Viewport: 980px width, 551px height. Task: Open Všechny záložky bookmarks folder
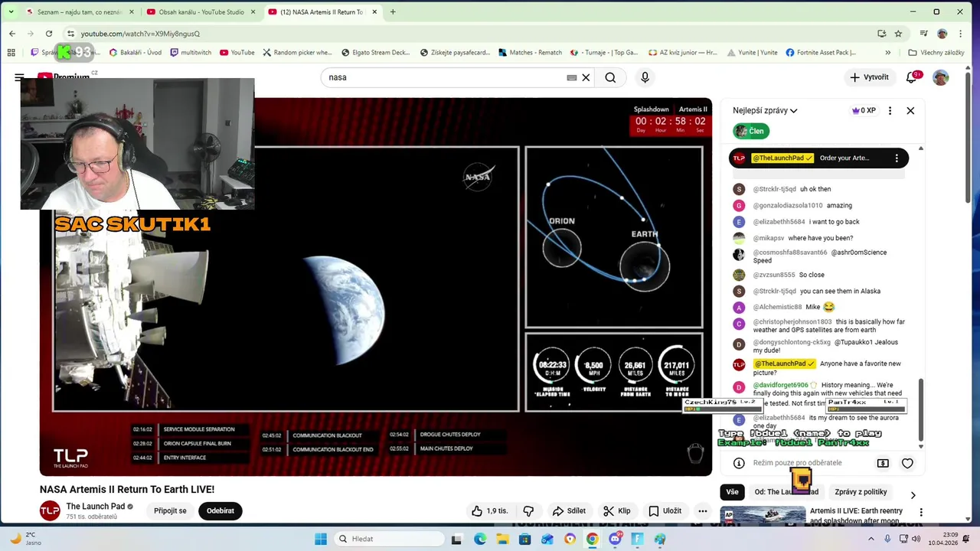936,53
